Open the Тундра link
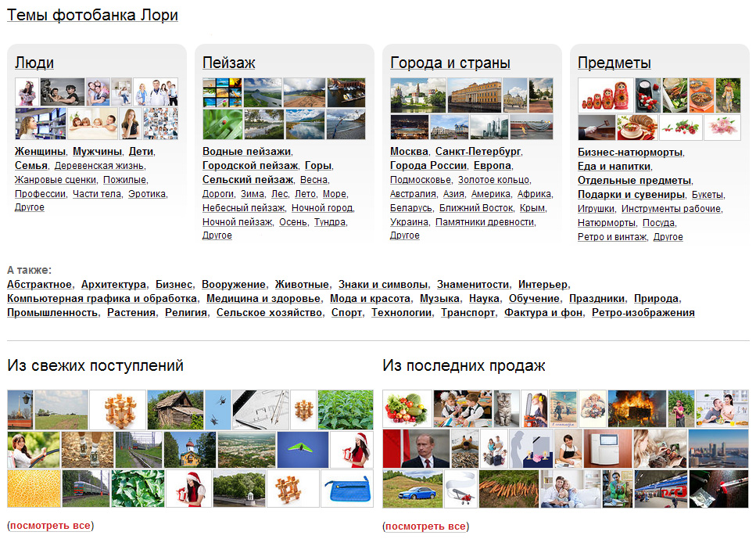 coord(330,221)
